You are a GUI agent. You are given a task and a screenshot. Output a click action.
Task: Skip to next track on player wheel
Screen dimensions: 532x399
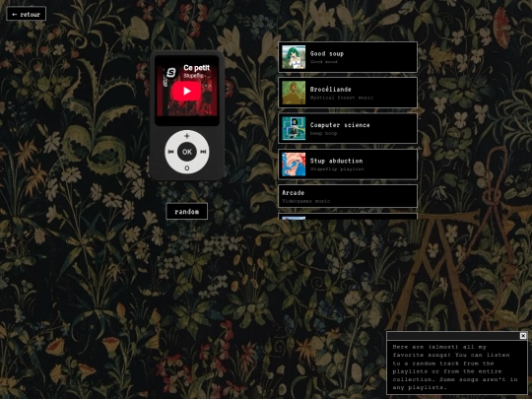[x=203, y=152]
